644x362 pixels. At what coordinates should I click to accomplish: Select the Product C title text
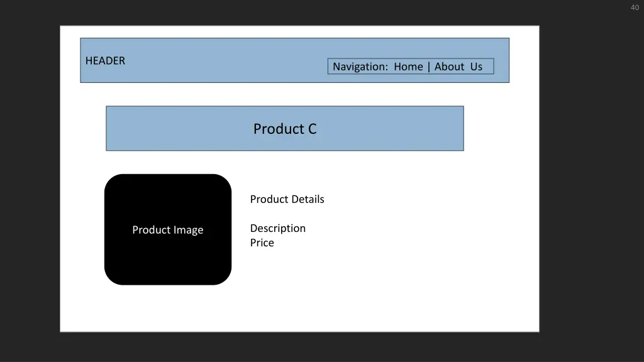point(285,129)
